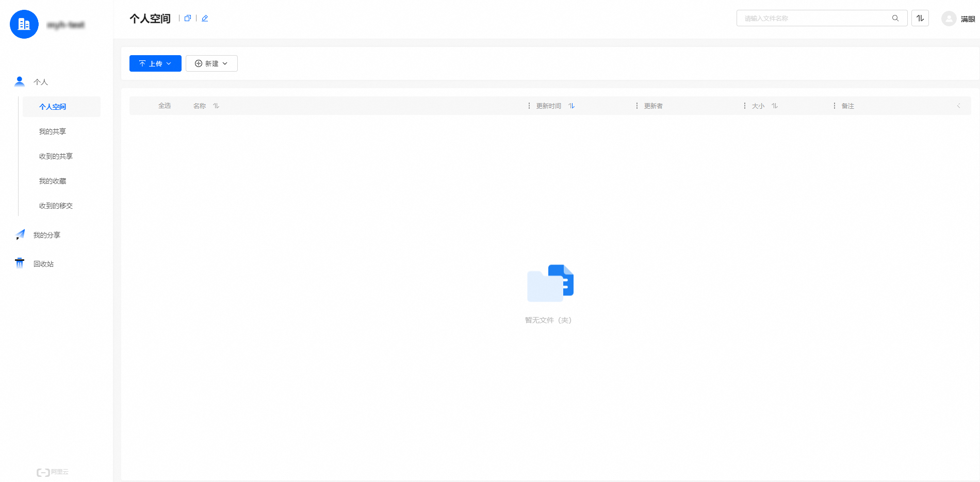The height and width of the screenshot is (482, 980).
Task: Click the 更新者 column header
Action: (653, 106)
